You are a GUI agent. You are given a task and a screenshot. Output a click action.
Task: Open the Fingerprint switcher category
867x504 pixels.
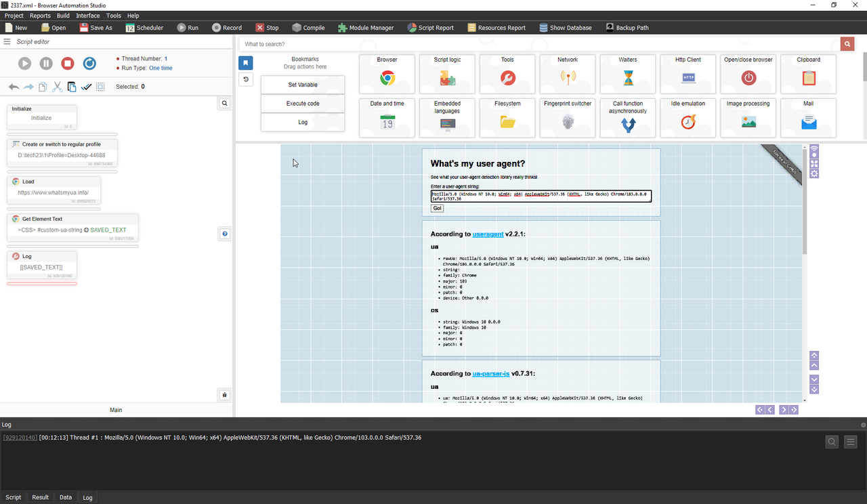point(568,118)
